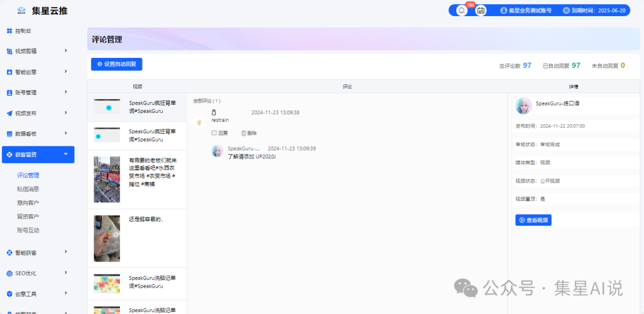Click the 视频剪辑 sidebar icon
This screenshot has height=314, width=644.
coord(10,51)
